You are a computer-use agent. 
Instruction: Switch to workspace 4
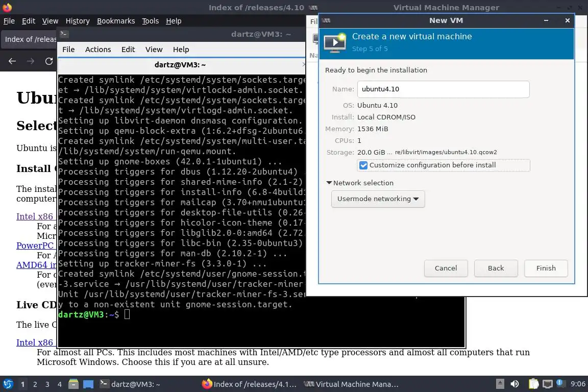tap(60, 384)
